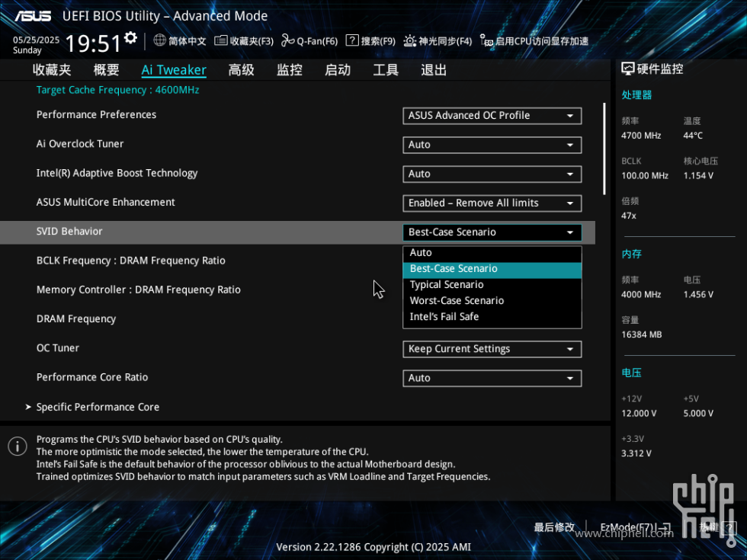Open the Performance Core Ratio dropdown
Viewport: 747px width, 560px height.
click(492, 378)
